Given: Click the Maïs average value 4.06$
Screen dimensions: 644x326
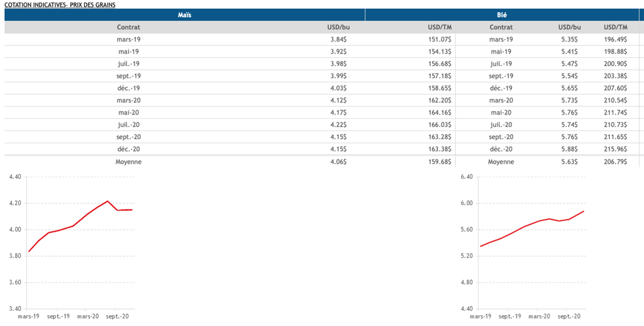Looking at the screenshot, I should (x=339, y=162).
